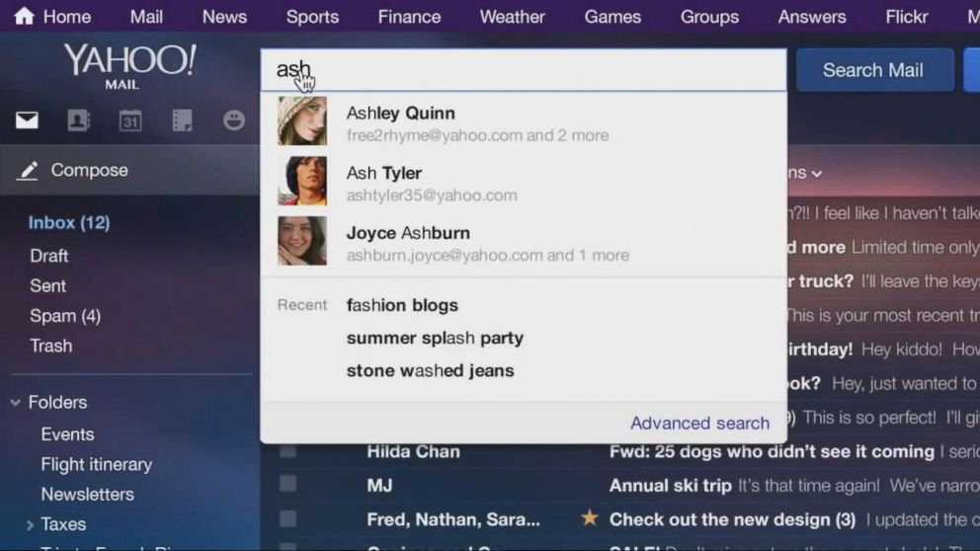Open the Events folder
This screenshot has height=551, width=980.
(x=67, y=434)
